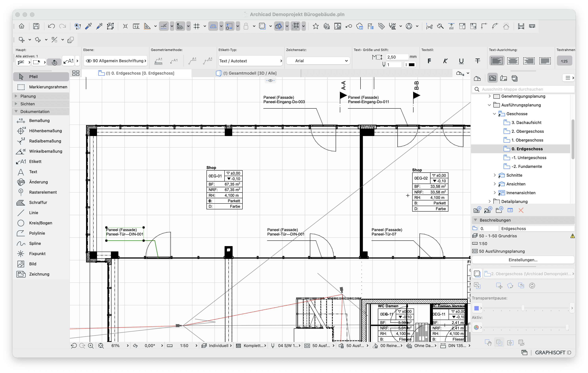Click the GRAPHISOFT ID button
588x373 pixels.
[553, 353]
